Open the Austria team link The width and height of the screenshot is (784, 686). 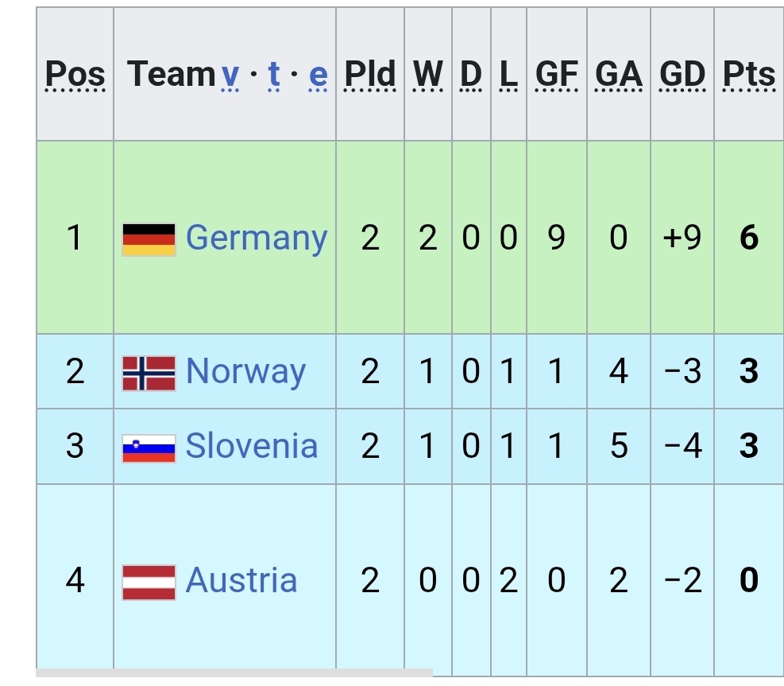pyautogui.click(x=241, y=581)
